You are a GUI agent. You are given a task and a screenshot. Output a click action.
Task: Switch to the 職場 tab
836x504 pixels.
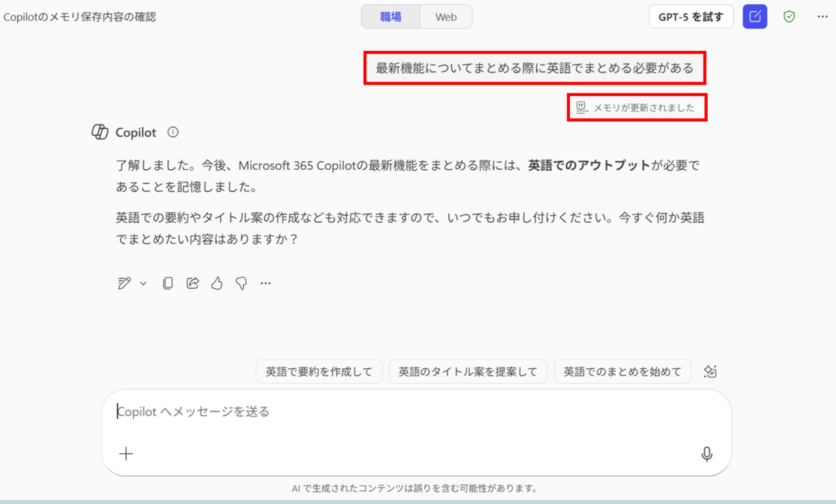pyautogui.click(x=391, y=17)
